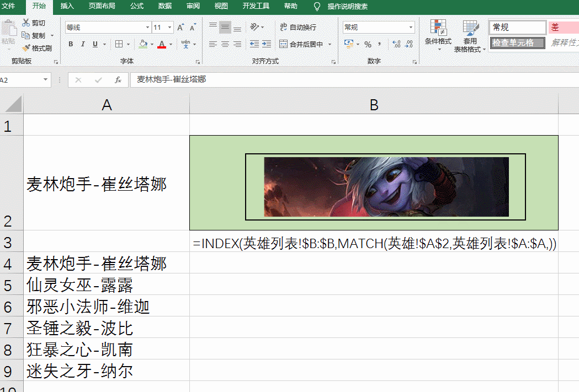
Task: Increase font size with large A
Action: tap(180, 27)
